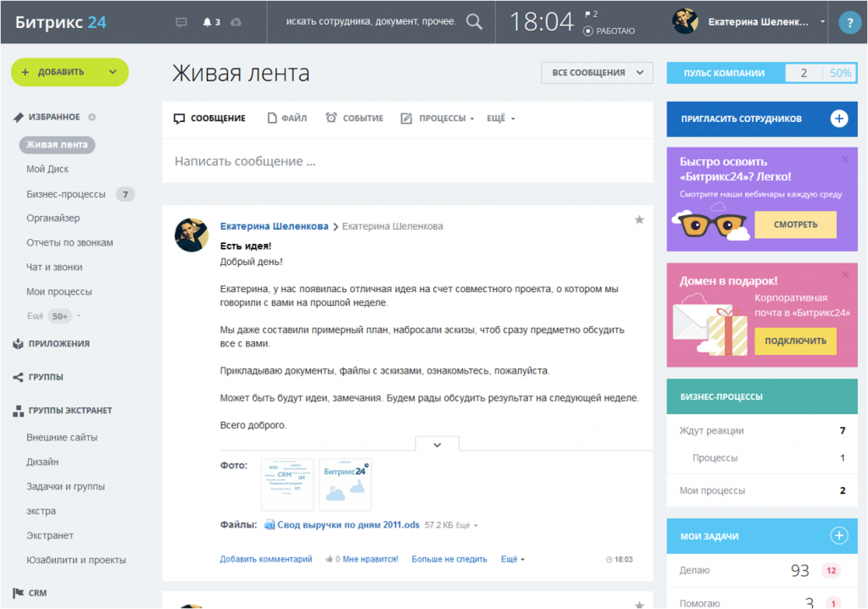This screenshot has width=868, height=609.
Task: Open the chat messages icon in header
Action: click(181, 22)
